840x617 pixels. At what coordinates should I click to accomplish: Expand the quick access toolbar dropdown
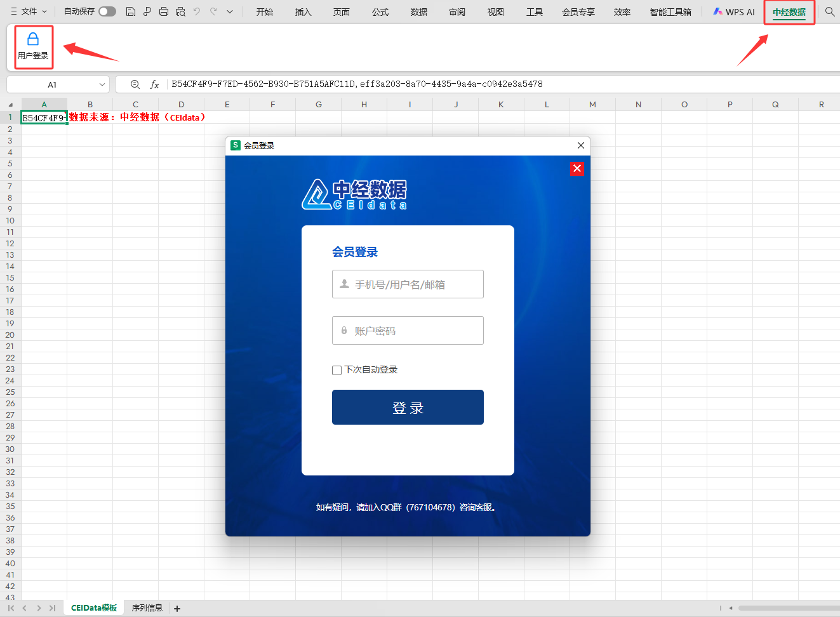point(230,11)
